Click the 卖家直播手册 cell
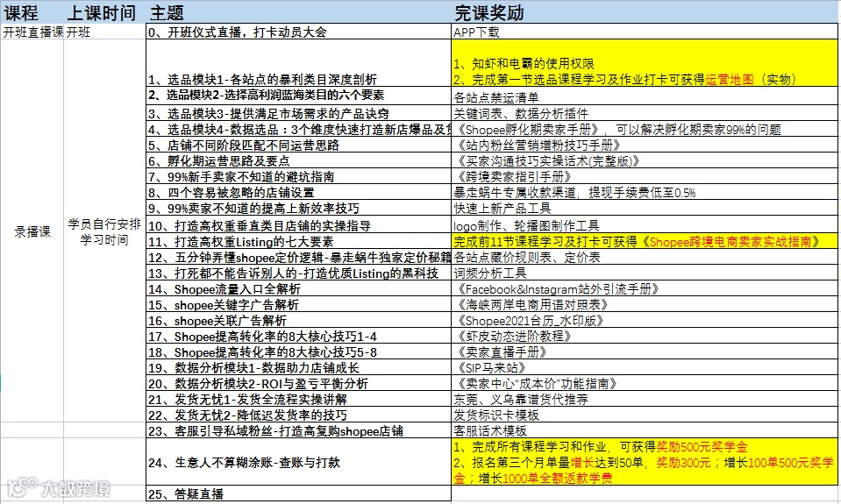Image resolution: width=841 pixels, height=504 pixels. 645,352
